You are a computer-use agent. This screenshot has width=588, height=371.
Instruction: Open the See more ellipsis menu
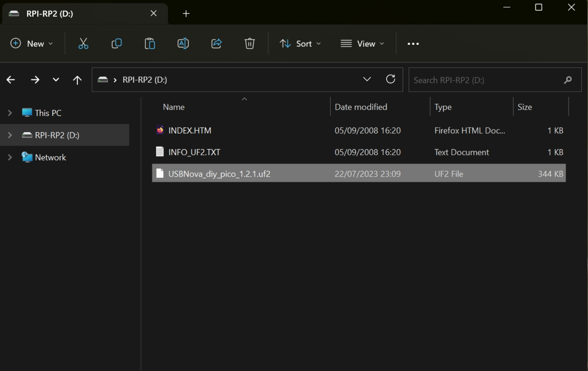[x=413, y=44]
